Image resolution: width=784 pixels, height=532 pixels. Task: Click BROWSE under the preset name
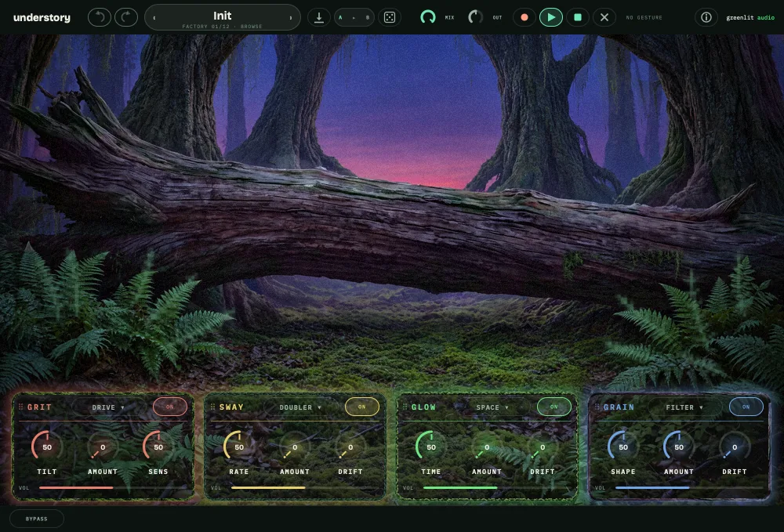click(251, 27)
